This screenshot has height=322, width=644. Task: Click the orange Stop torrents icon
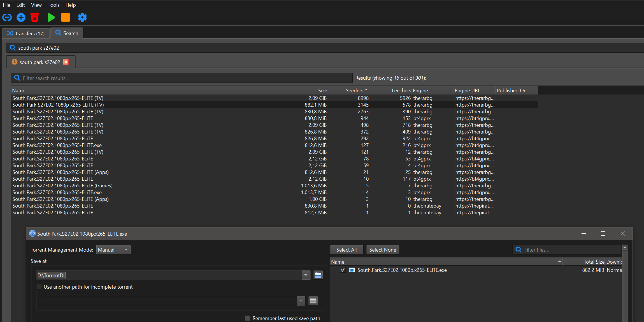(x=66, y=17)
